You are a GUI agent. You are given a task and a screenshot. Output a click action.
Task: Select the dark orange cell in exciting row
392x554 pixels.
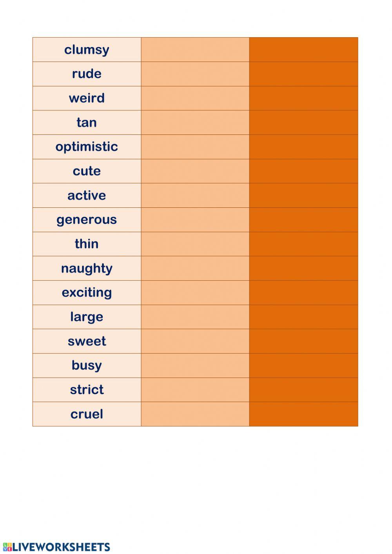tap(304, 293)
